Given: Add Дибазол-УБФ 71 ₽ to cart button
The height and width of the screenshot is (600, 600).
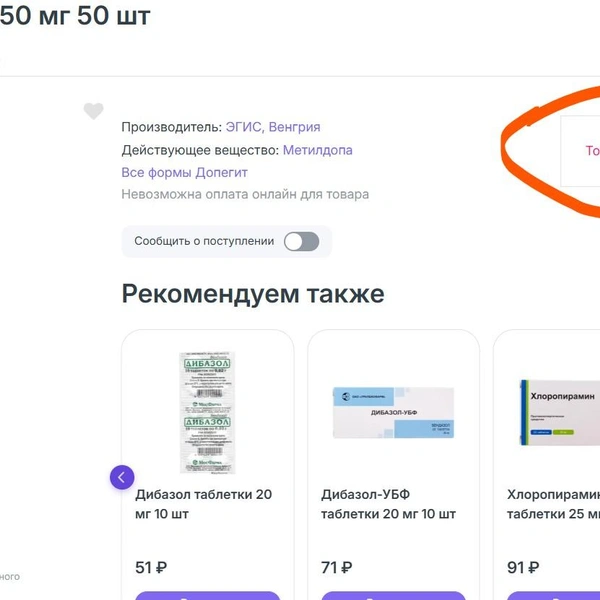Looking at the screenshot, I should click(393, 595).
